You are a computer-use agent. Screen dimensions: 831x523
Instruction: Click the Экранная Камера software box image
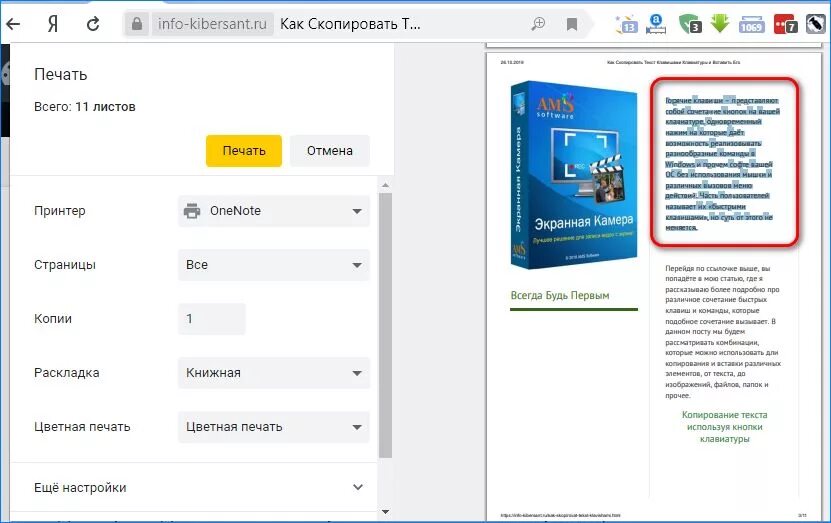574,175
